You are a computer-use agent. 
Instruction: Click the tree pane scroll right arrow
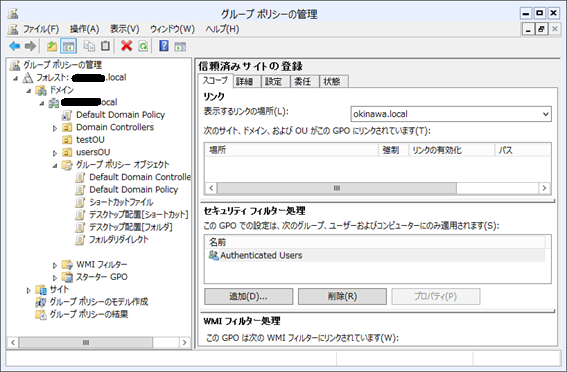[184, 342]
